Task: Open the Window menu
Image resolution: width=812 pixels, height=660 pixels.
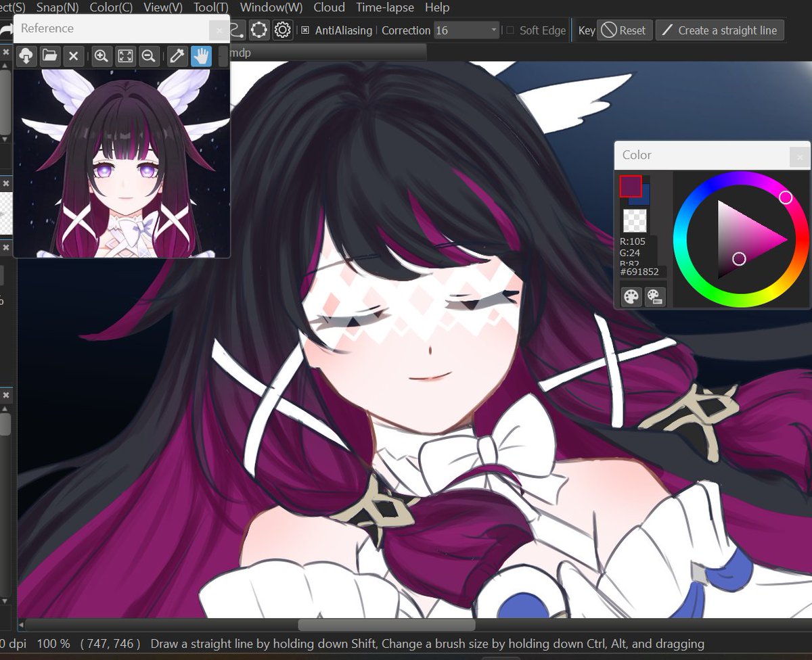Action: (x=271, y=7)
